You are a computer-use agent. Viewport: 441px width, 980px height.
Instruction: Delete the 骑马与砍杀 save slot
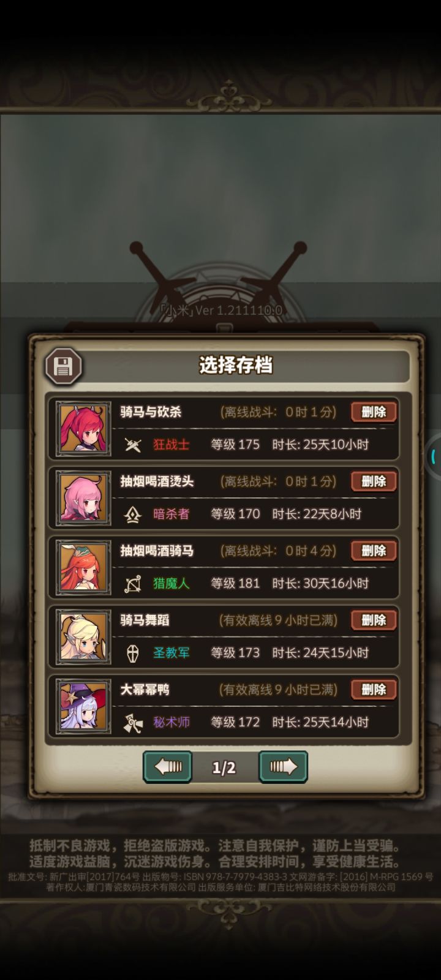(x=374, y=412)
